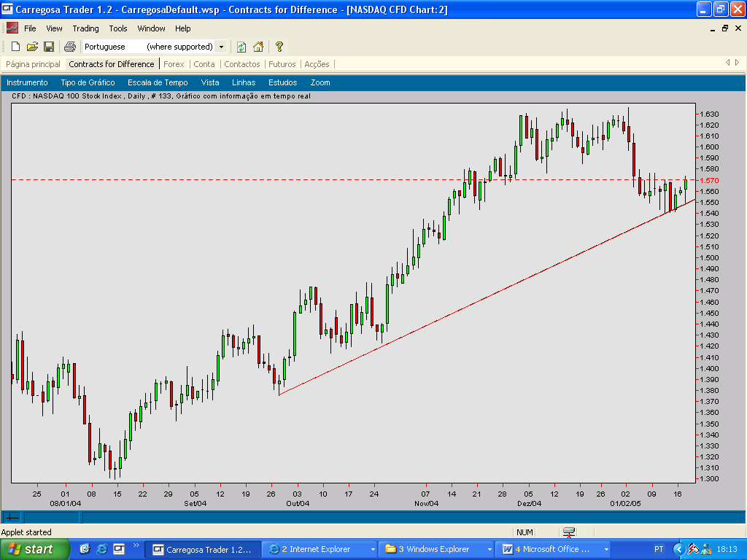Switch to the Página principal tab
This screenshot has height=560, width=747.
33,64
